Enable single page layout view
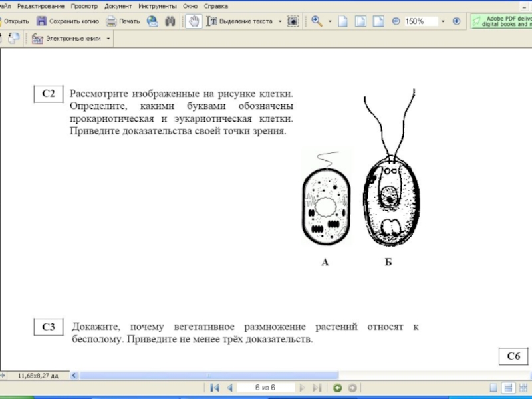 click(x=494, y=388)
